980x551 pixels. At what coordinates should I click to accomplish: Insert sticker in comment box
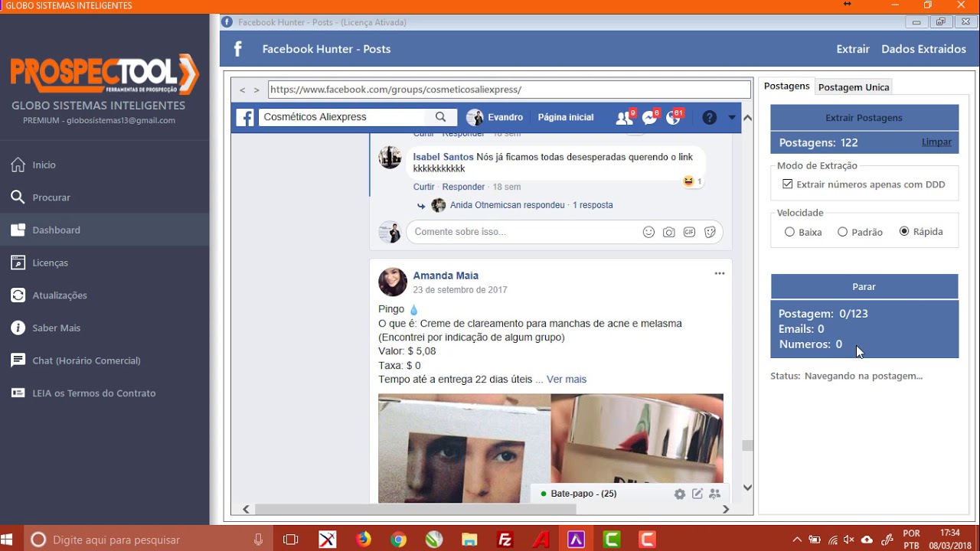coord(710,232)
